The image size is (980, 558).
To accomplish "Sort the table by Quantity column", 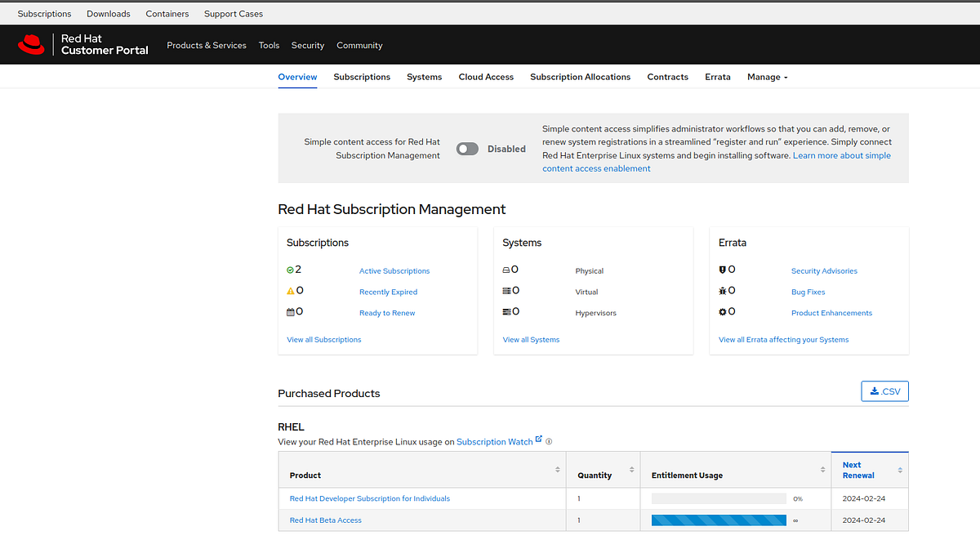I will pyautogui.click(x=631, y=470).
